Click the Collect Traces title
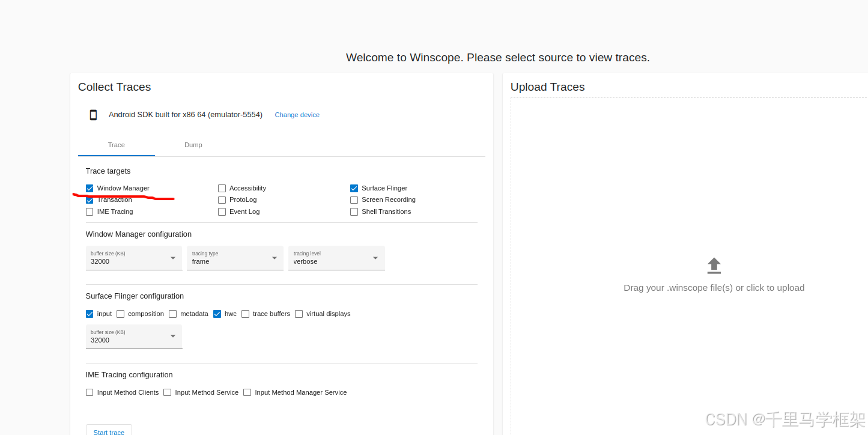Viewport: 868px width, 435px height. (x=115, y=87)
